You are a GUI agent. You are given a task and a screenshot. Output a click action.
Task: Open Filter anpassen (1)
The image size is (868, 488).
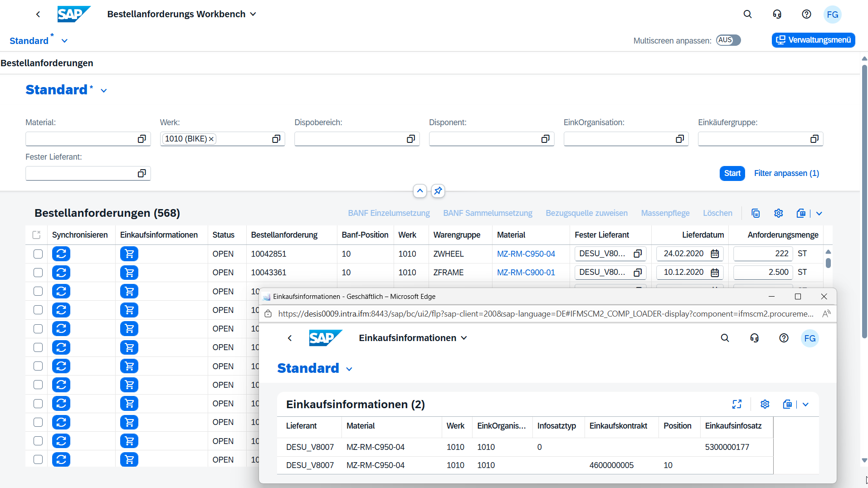point(786,173)
